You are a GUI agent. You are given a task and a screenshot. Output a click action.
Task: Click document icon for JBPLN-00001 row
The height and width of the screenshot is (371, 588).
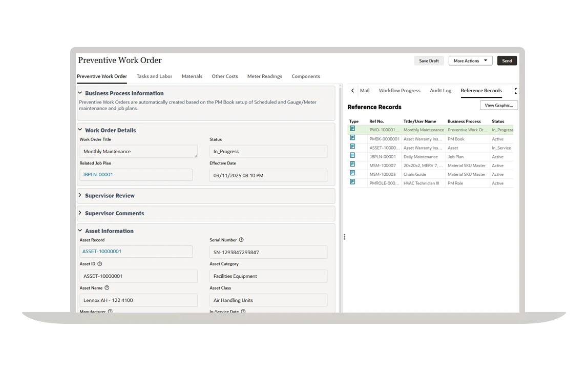[x=352, y=156]
